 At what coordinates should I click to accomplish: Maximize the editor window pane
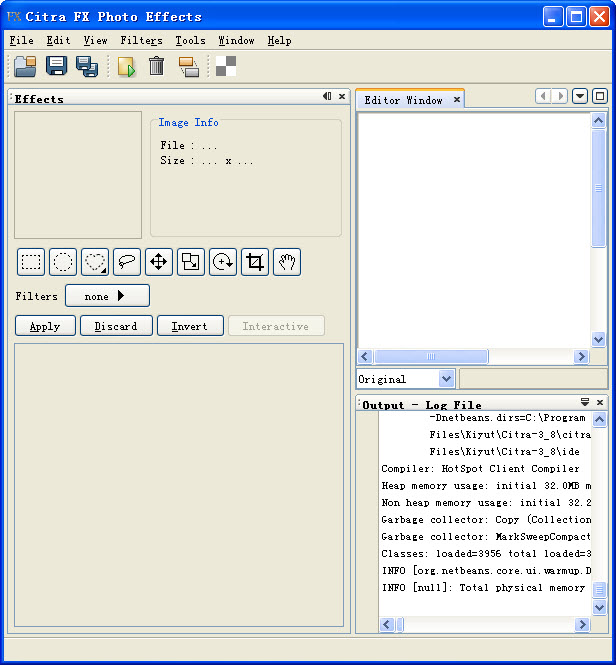600,96
